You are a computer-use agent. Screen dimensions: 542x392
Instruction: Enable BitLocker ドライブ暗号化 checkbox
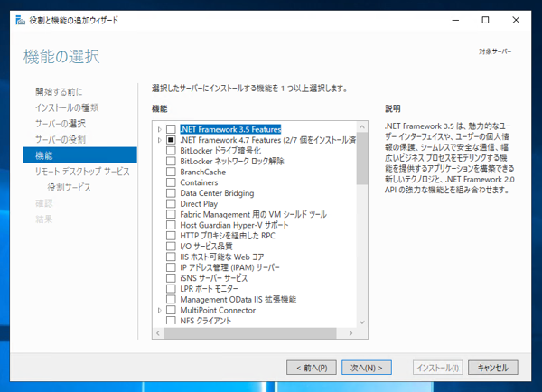[x=171, y=150]
